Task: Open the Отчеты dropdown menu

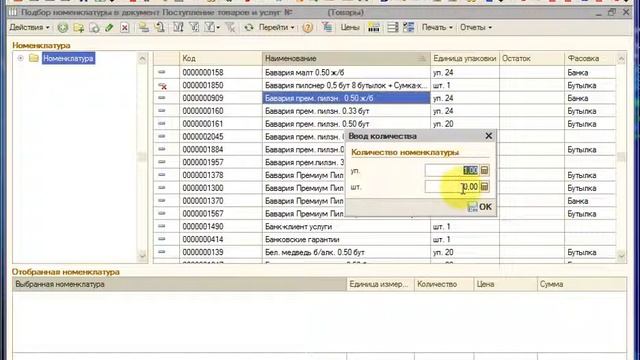Action: pyautogui.click(x=476, y=28)
